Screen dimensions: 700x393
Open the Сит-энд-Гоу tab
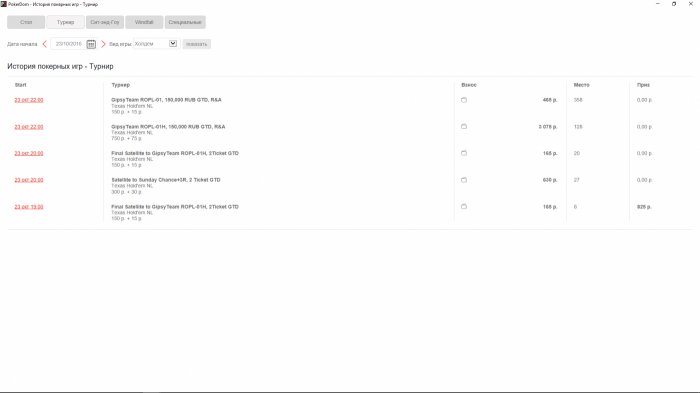105,22
